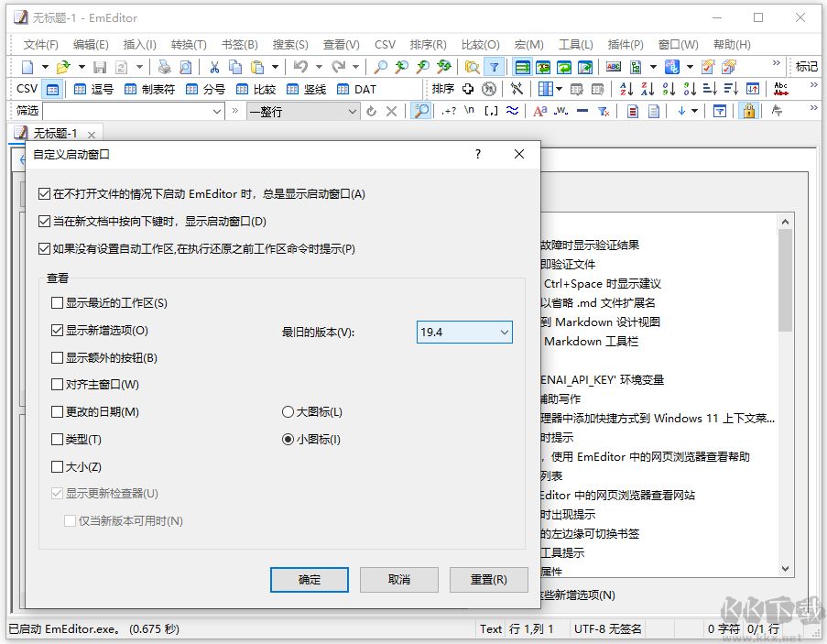Viewport: 827px width, 644px height.
Task: Click the refresh filter icon
Action: (x=371, y=111)
